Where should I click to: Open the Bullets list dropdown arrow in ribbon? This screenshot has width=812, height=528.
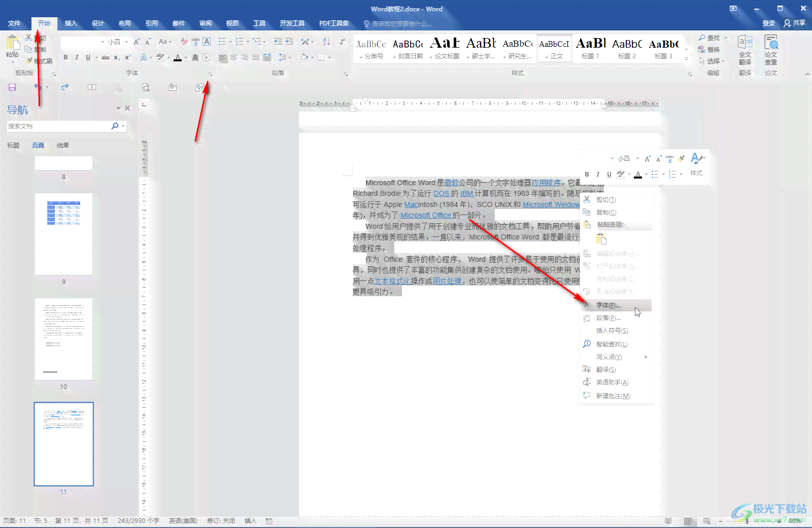[x=230, y=42]
